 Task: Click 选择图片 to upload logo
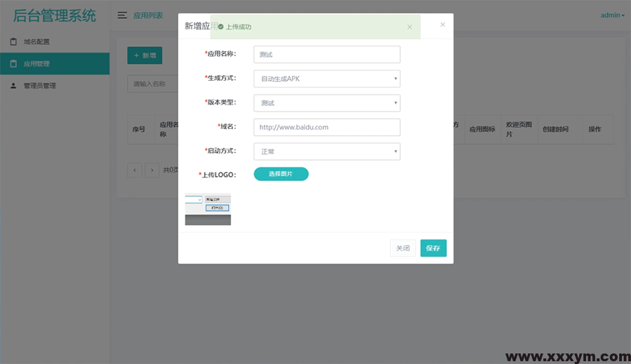click(281, 174)
